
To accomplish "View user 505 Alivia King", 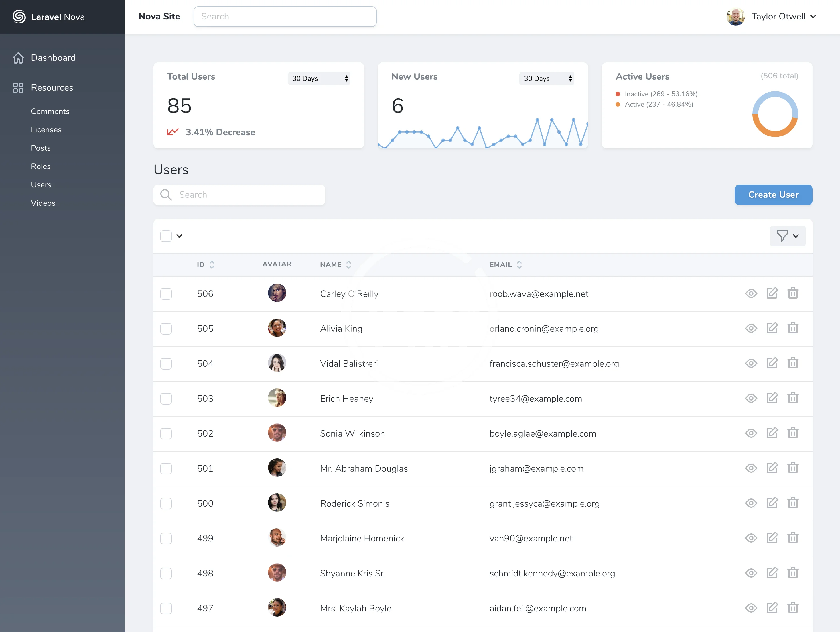I will click(751, 328).
